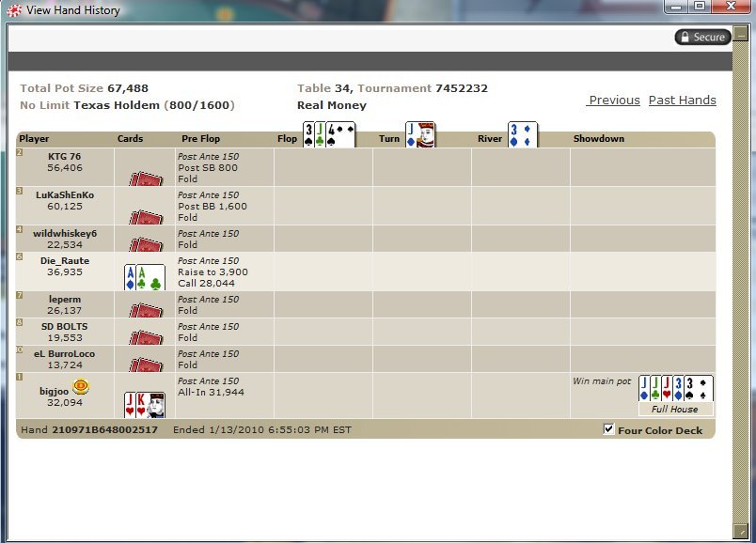Maximize the View Hand History window
This screenshot has height=543, width=756.
pyautogui.click(x=700, y=8)
